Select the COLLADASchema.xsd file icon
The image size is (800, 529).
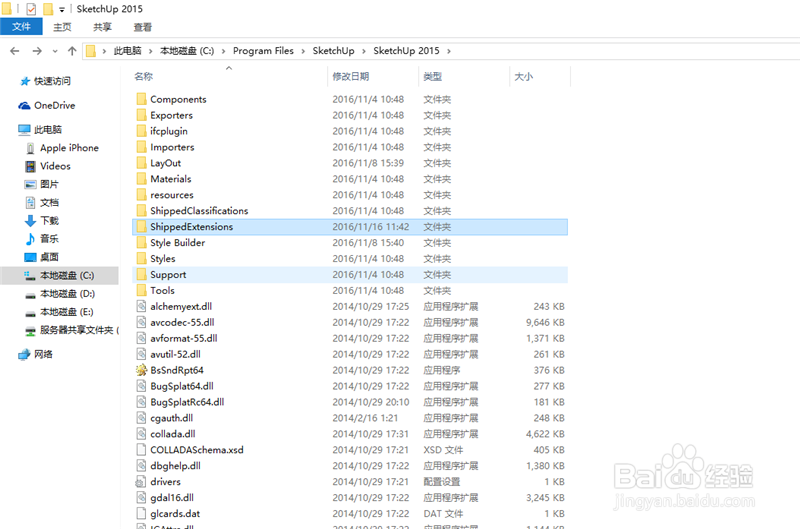point(141,450)
